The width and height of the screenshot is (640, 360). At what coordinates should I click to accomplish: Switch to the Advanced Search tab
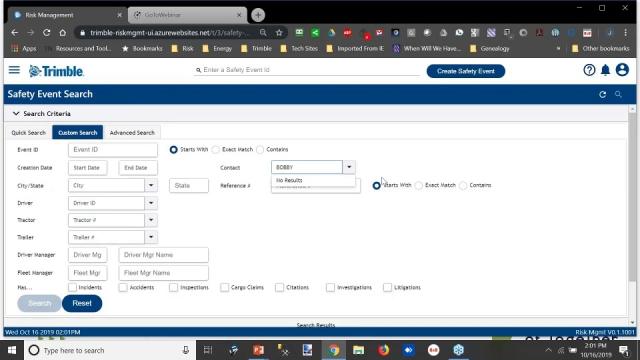132,133
